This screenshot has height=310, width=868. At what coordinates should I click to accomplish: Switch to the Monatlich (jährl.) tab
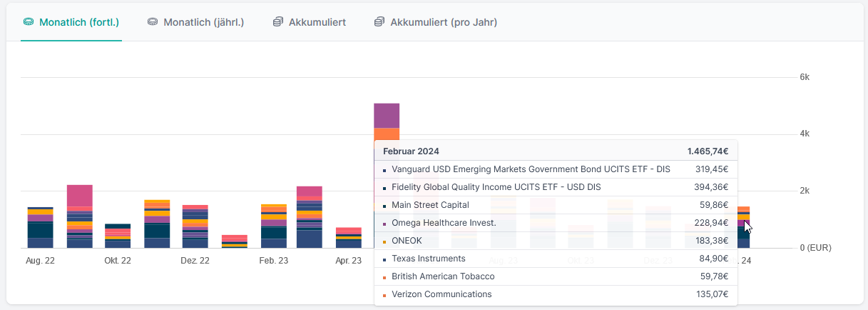(203, 22)
